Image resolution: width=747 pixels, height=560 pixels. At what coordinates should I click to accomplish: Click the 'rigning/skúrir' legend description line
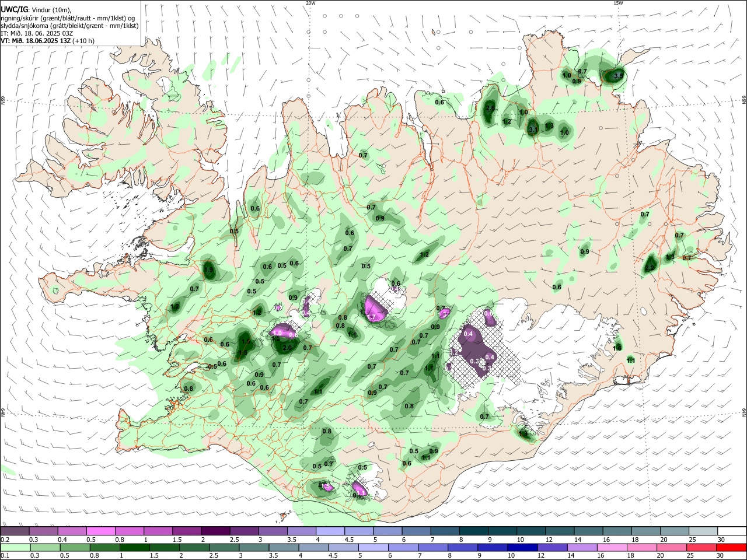point(68,18)
